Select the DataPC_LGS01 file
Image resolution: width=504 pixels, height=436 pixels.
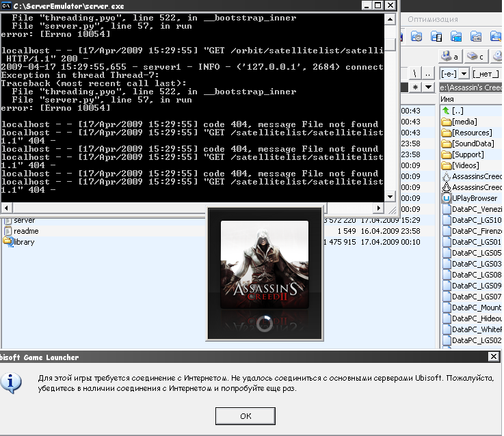[x=472, y=242]
